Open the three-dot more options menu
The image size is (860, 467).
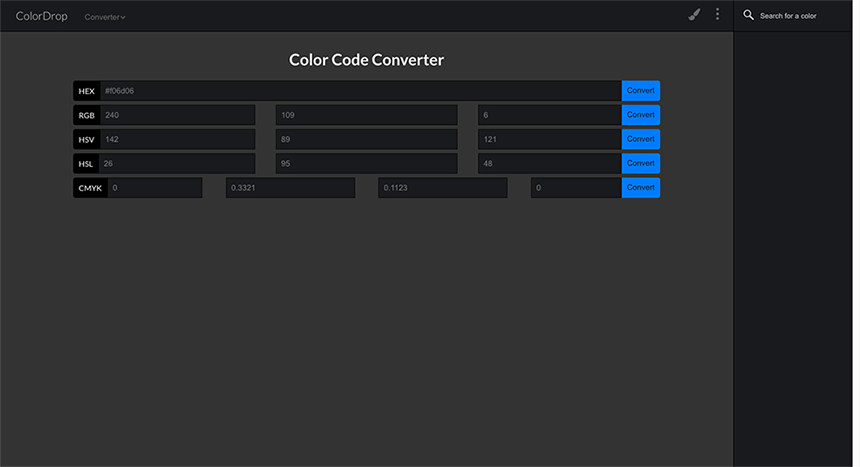click(x=717, y=14)
